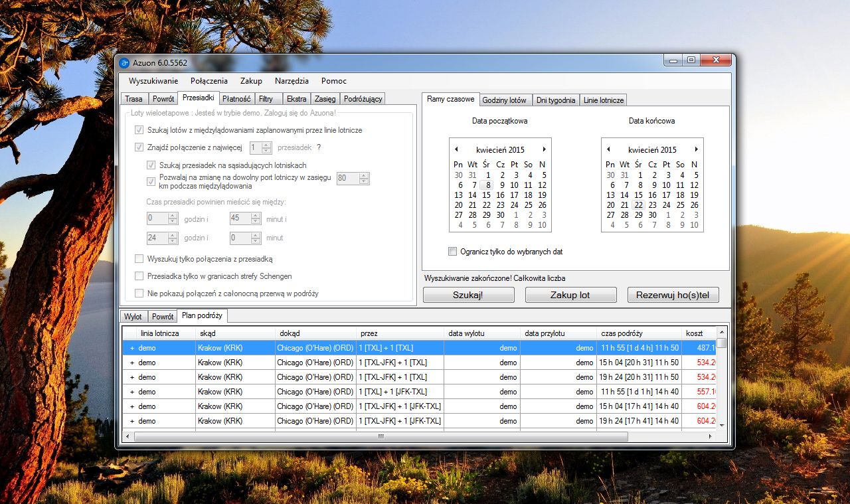Check Ogranicz tylko do wybranych dat
This screenshot has width=850, height=504.
[452, 252]
